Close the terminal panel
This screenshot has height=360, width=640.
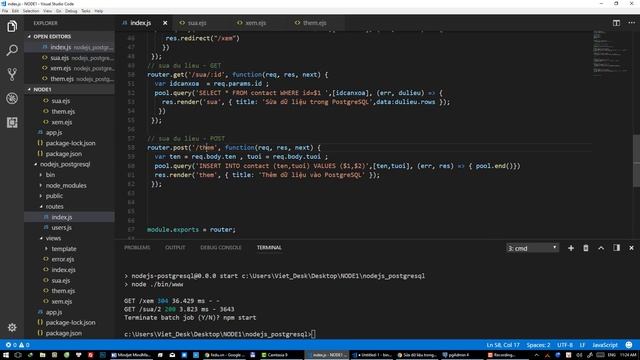click(631, 248)
